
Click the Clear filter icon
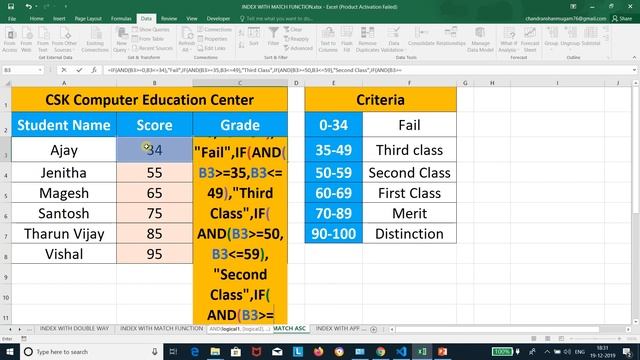pos(293,29)
